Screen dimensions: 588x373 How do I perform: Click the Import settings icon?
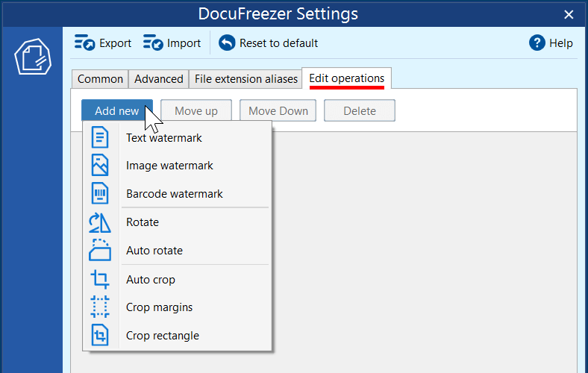(153, 43)
